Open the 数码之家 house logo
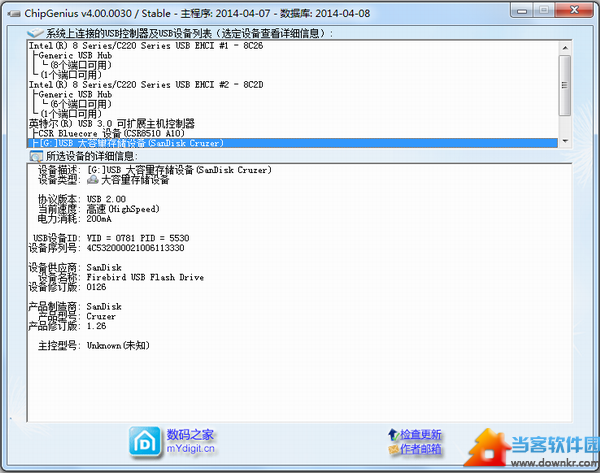Viewport: 600px width, 473px height. tap(145, 442)
